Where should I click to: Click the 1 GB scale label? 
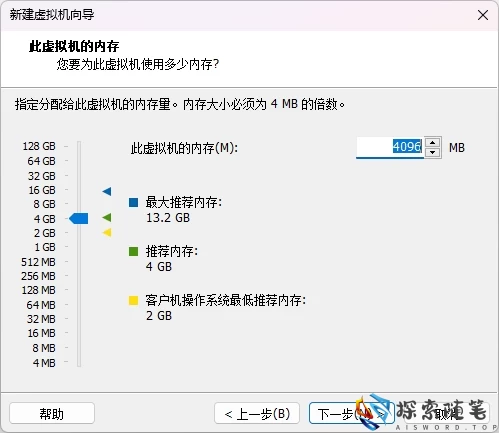45,247
